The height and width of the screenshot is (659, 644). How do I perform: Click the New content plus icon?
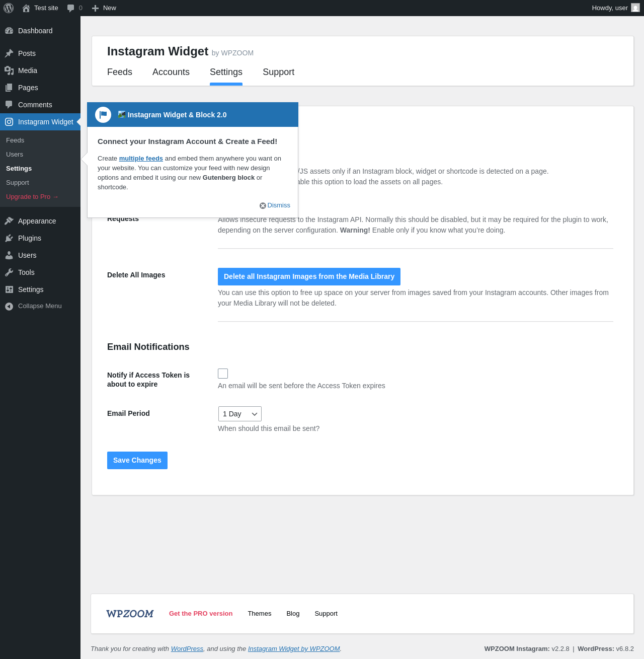point(95,8)
